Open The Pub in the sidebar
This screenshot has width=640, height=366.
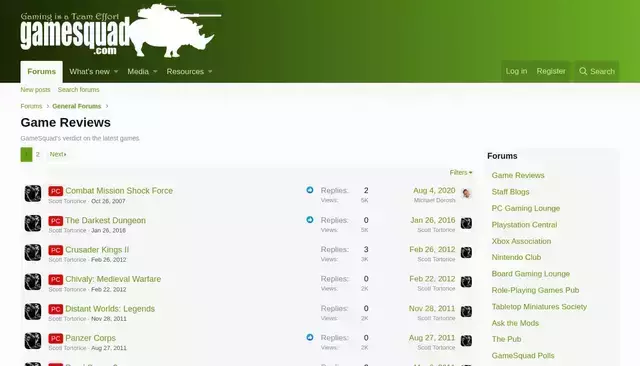506,339
